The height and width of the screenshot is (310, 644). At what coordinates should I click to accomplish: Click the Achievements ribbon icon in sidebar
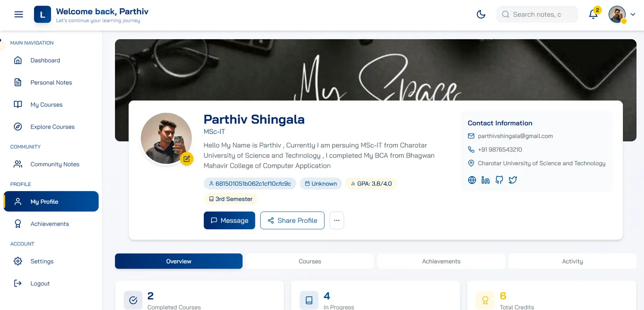tap(18, 224)
